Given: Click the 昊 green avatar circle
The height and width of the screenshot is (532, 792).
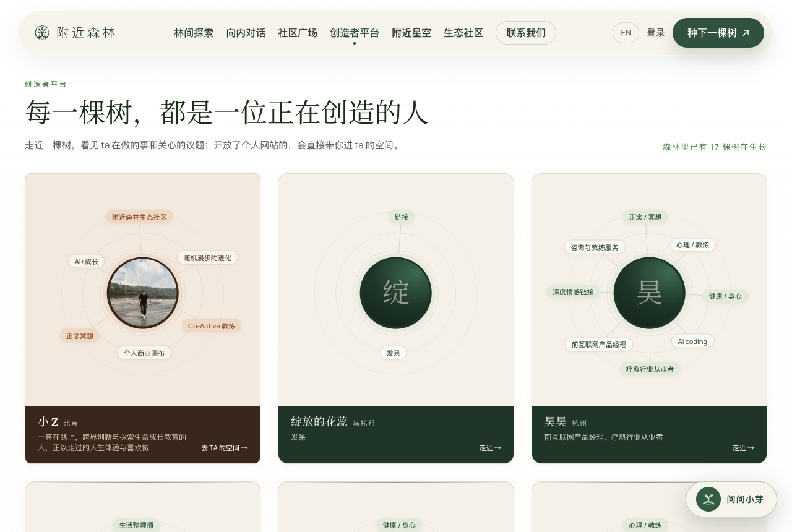Looking at the screenshot, I should tap(650, 293).
